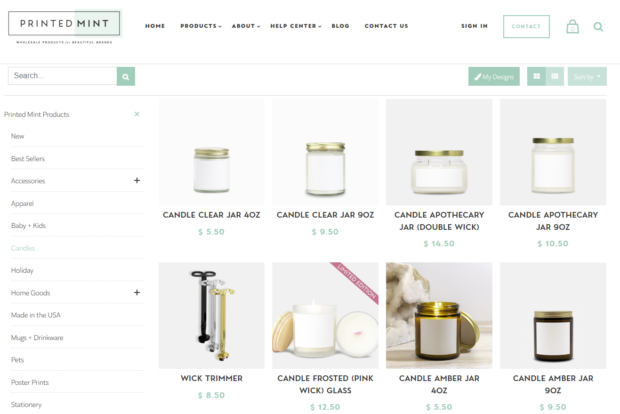
Task: Expand Accessories category plus icon
Action: tap(137, 180)
